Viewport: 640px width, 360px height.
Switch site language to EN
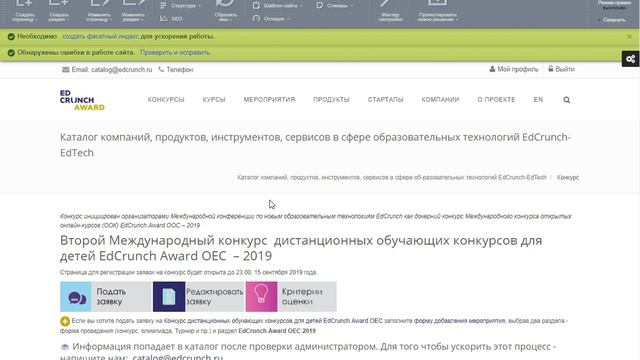pos(538,100)
